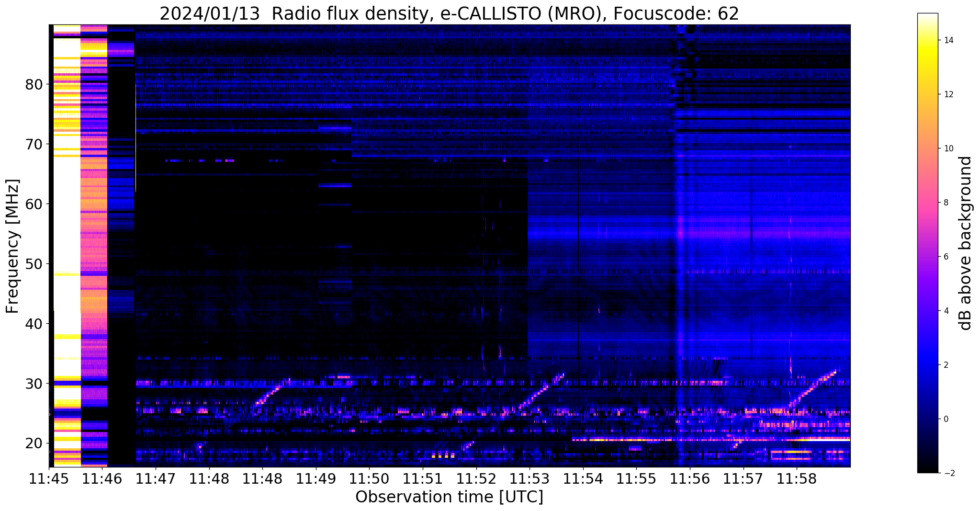
Task: Click the 11:51 time tick label
Action: point(423,479)
